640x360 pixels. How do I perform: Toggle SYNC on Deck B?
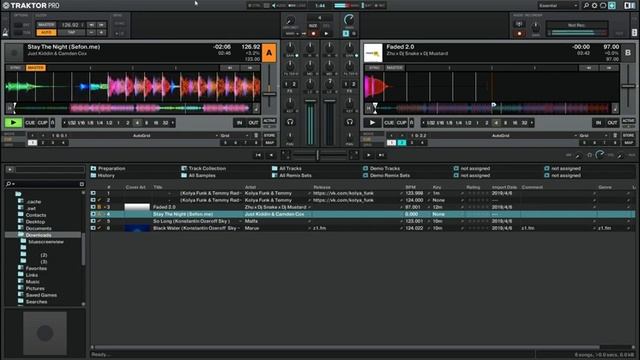pyautogui.click(x=374, y=68)
